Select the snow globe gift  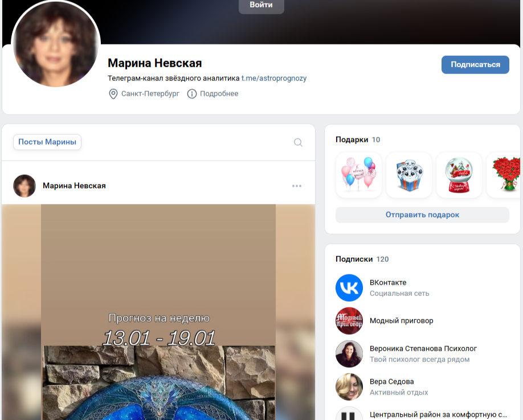(x=459, y=175)
